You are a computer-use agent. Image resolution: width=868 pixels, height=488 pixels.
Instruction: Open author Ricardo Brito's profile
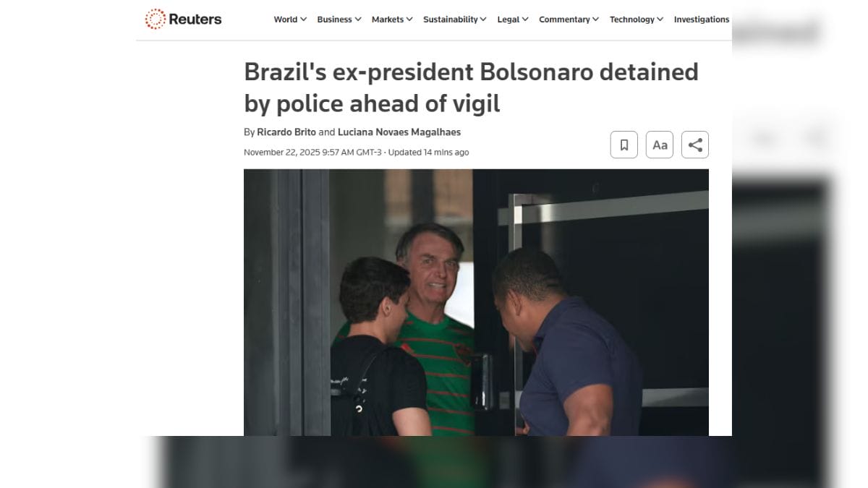click(286, 132)
